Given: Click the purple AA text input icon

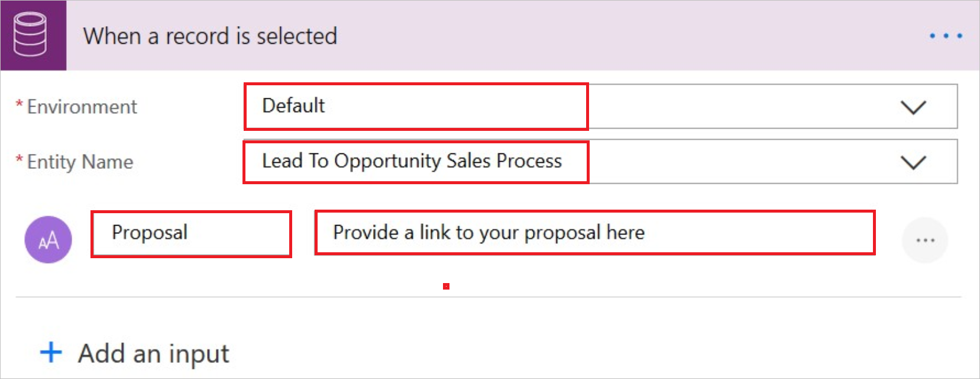Looking at the screenshot, I should [x=48, y=239].
